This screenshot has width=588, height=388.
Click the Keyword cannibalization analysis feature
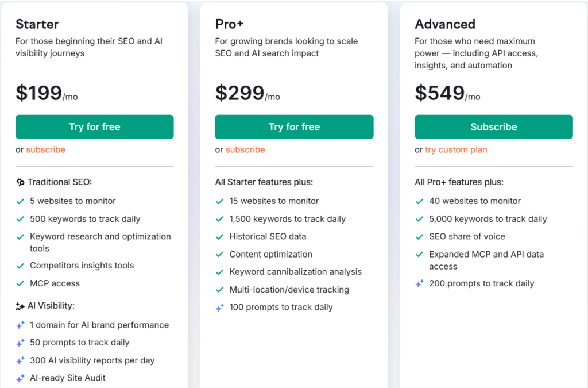click(x=296, y=272)
